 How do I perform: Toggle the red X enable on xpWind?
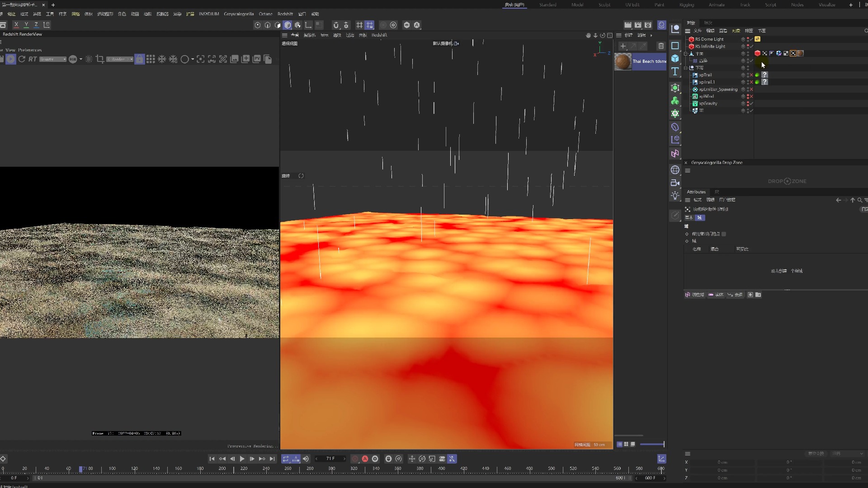[x=752, y=96]
